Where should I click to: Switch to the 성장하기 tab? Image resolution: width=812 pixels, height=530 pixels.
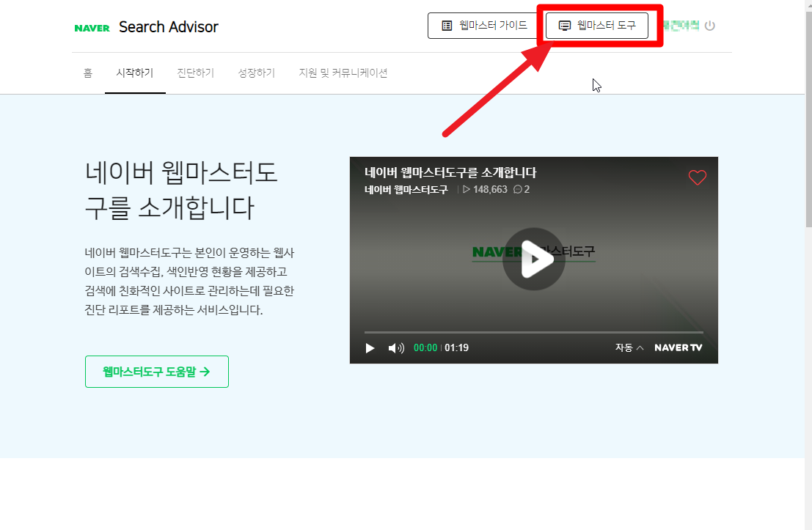point(257,73)
